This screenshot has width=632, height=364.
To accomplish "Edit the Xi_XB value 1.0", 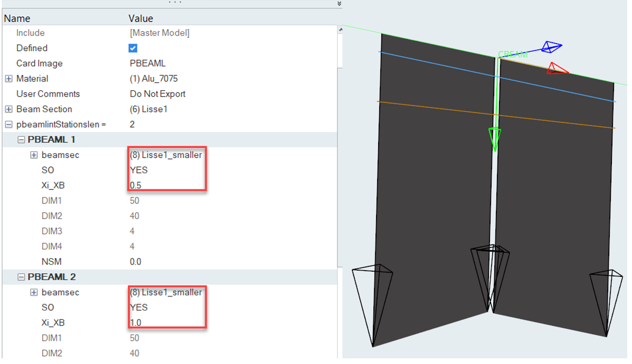I will (x=136, y=323).
